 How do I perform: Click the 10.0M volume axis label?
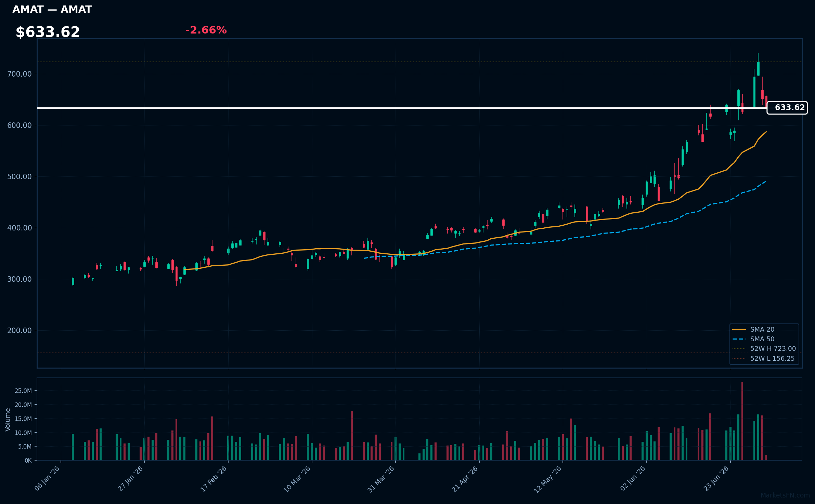(x=23, y=433)
